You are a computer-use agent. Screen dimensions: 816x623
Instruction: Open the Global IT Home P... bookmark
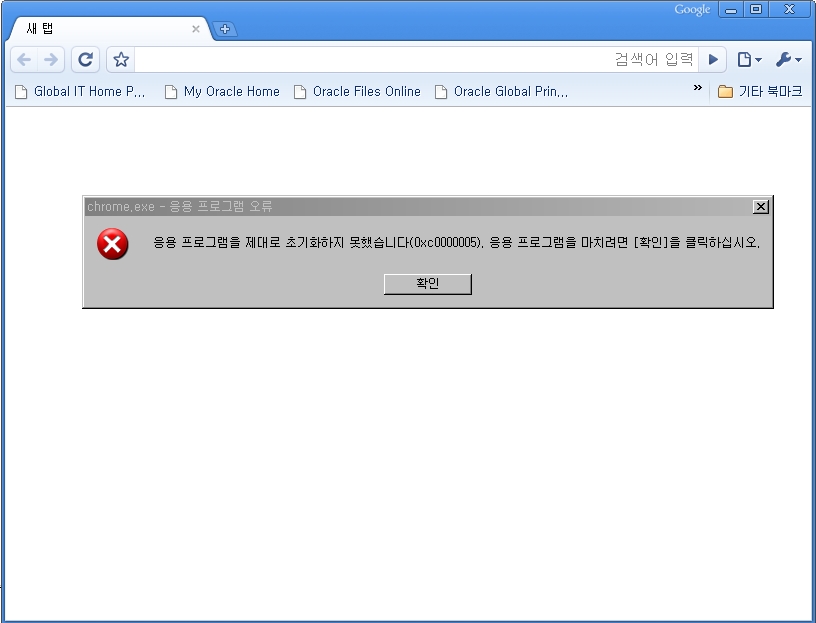[x=80, y=92]
